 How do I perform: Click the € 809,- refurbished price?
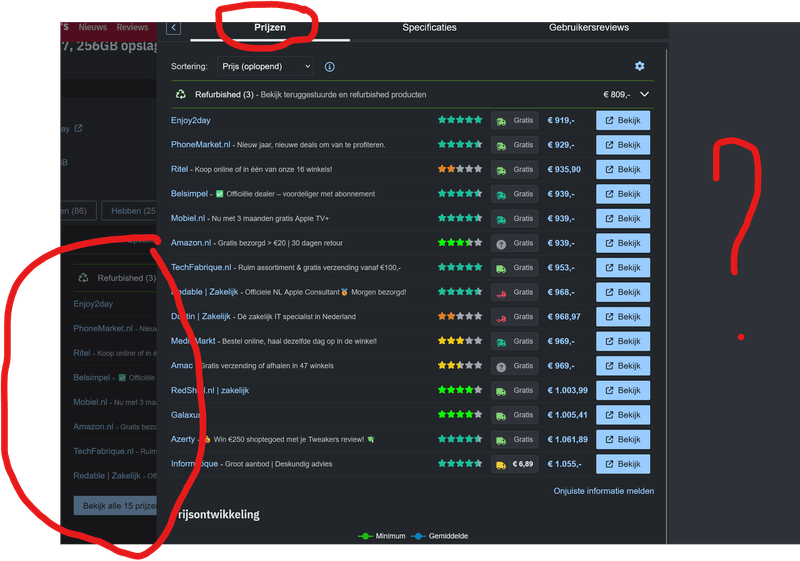[616, 94]
